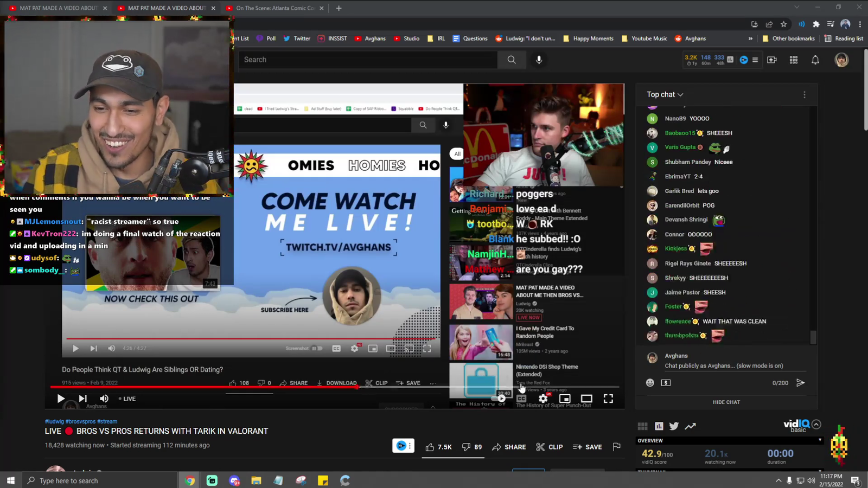Viewport: 868px width, 488px height.
Task: Open the Youtube Music bookmark
Action: tap(644, 38)
